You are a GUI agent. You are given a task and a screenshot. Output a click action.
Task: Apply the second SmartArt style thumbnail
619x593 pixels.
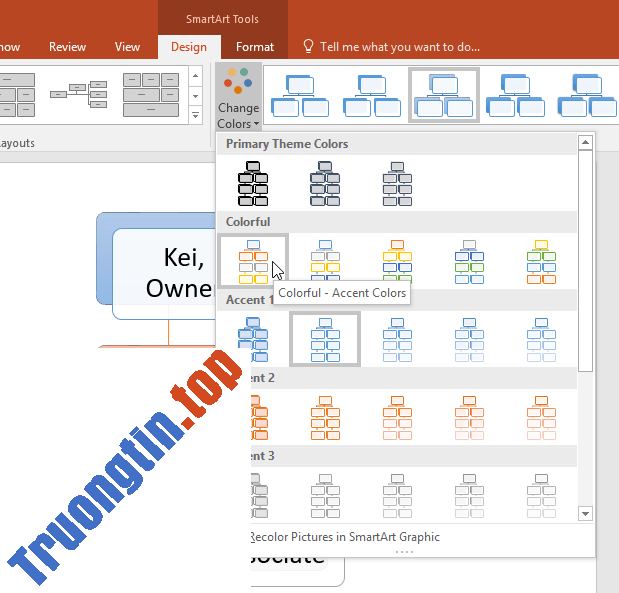(372, 95)
